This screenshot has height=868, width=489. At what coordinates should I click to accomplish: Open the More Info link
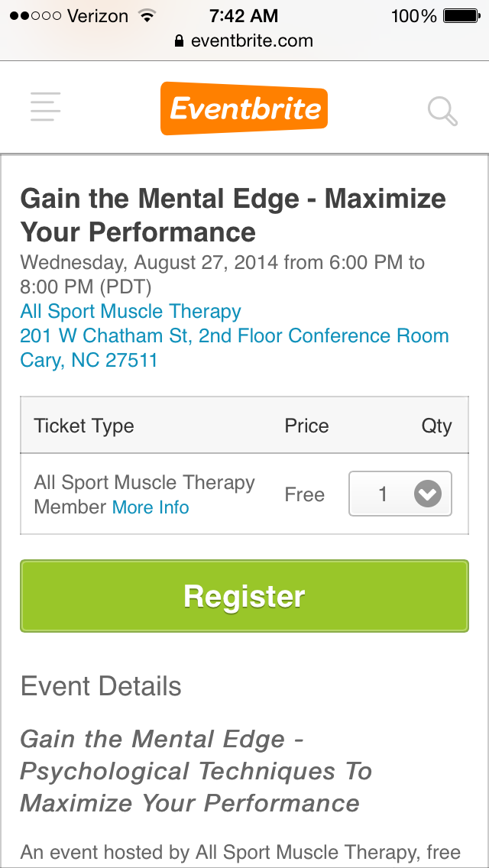(x=151, y=507)
